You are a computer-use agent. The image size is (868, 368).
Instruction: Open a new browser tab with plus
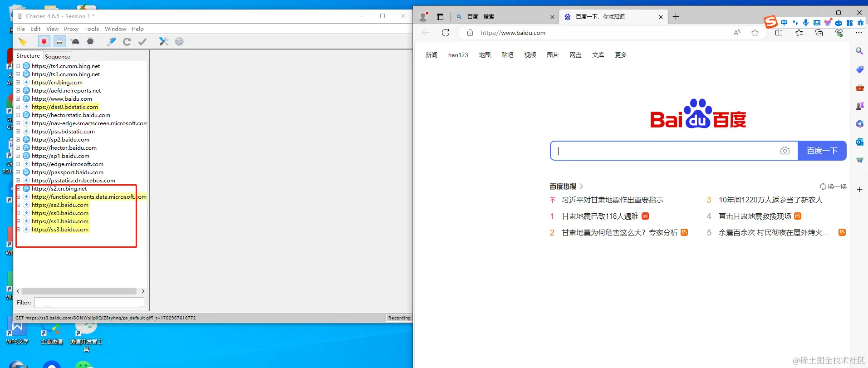pos(676,17)
